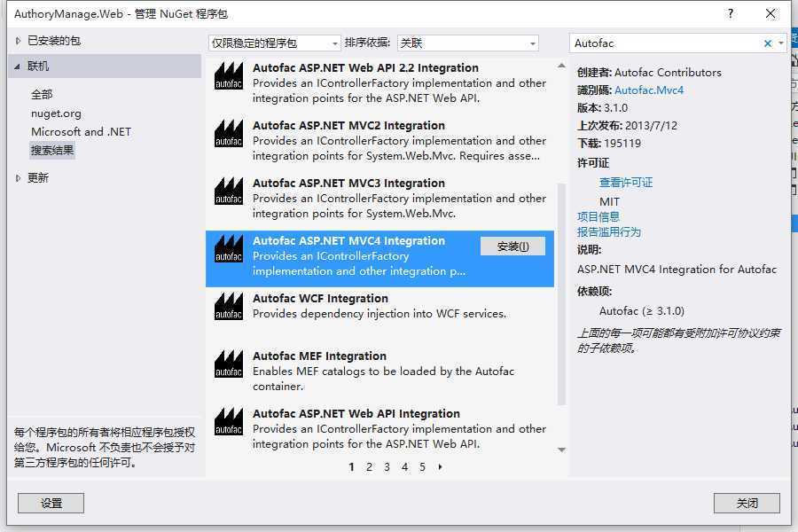Click MIT license text
Image resolution: width=798 pixels, height=532 pixels.
click(609, 201)
